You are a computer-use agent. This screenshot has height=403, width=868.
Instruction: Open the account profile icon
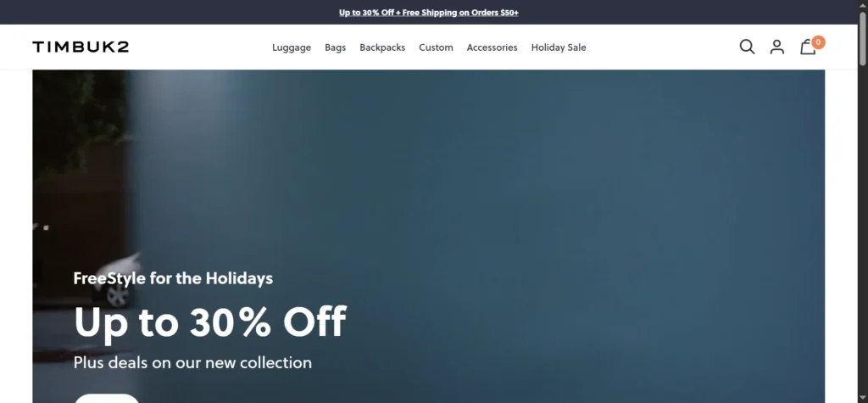(x=777, y=47)
